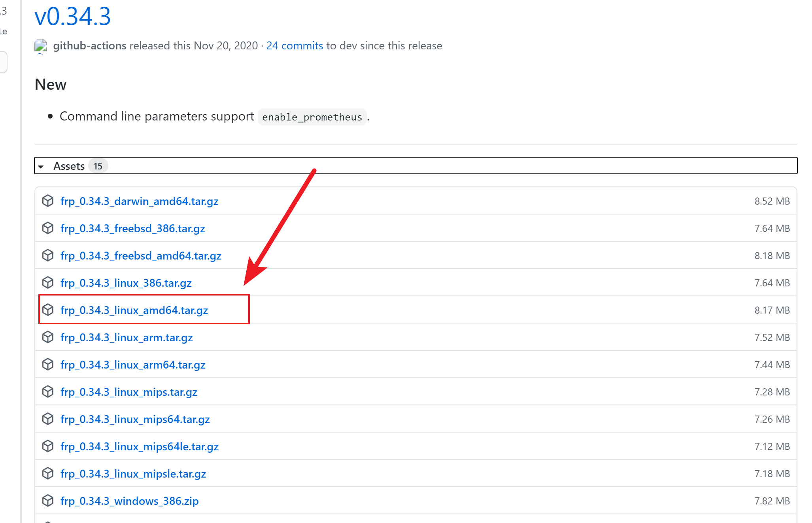Click the enable_prometheus code snippet
This screenshot has width=812, height=523.
point(312,117)
